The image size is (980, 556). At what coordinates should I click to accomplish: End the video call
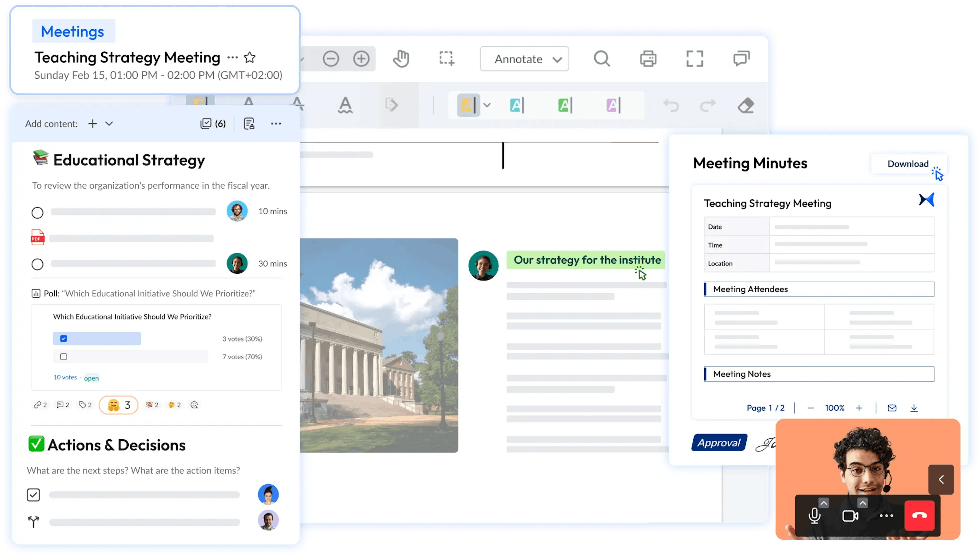pyautogui.click(x=919, y=515)
